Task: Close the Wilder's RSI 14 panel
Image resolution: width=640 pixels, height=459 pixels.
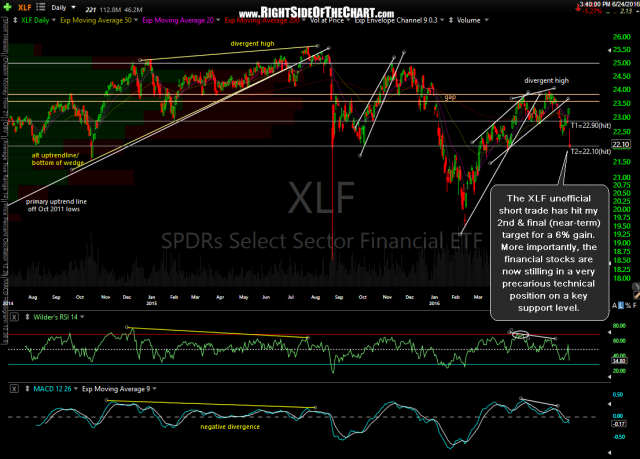Action: (14, 317)
